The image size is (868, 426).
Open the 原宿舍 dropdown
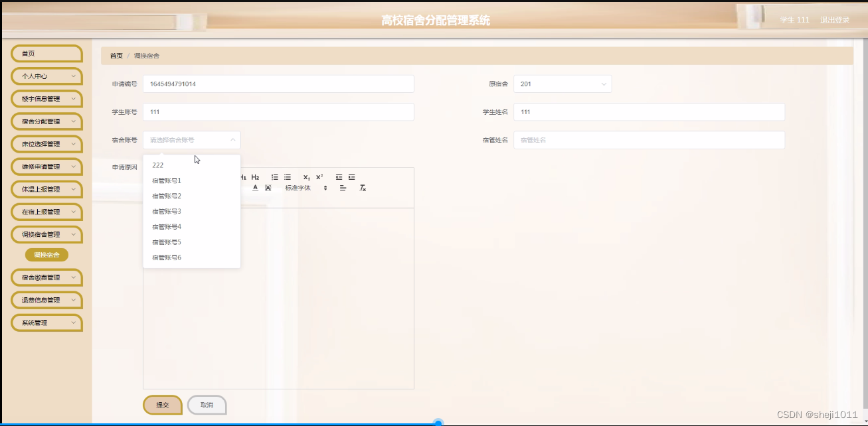point(563,84)
